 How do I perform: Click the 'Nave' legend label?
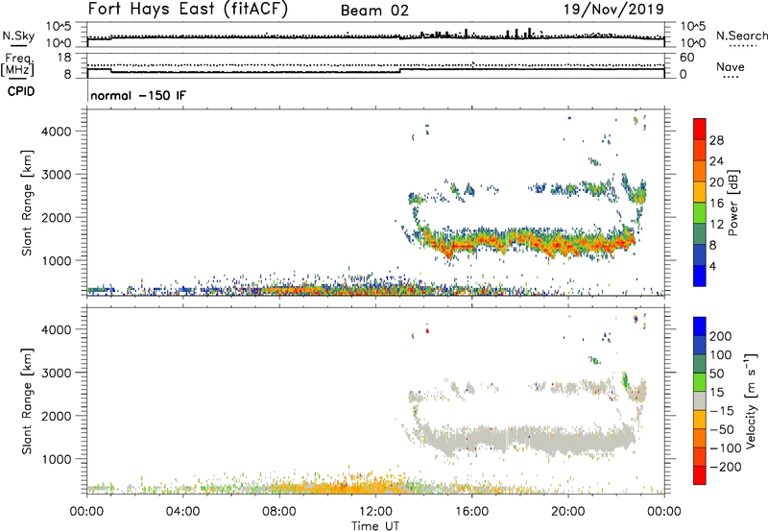click(730, 67)
